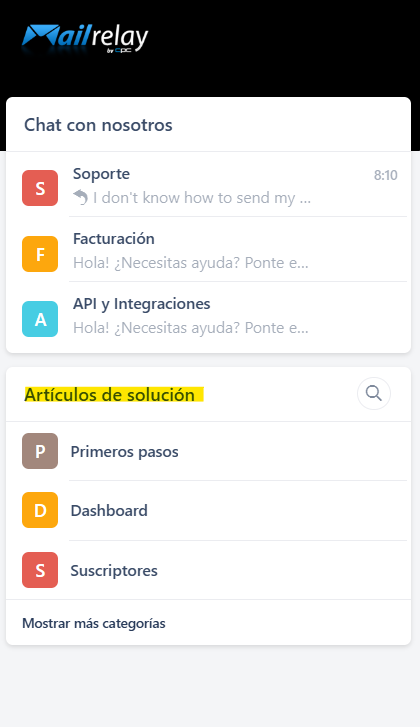The image size is (420, 727).
Task: Click the red S Suscriptores icon
Action: 40,570
